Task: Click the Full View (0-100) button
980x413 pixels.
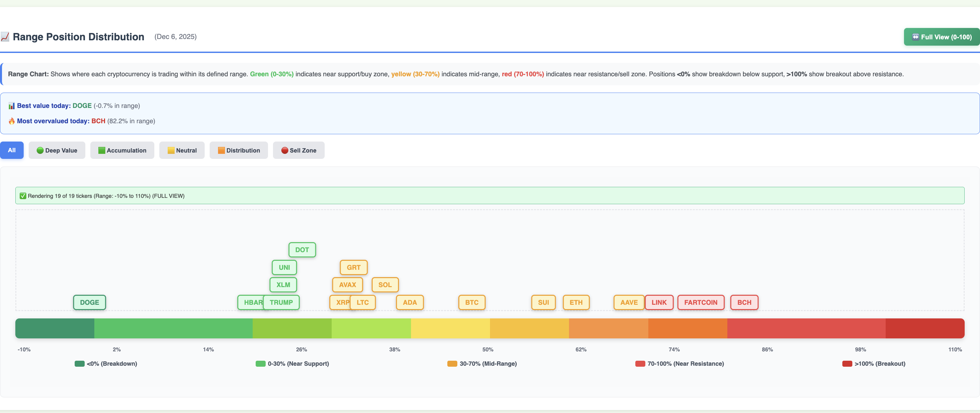Action: point(942,37)
